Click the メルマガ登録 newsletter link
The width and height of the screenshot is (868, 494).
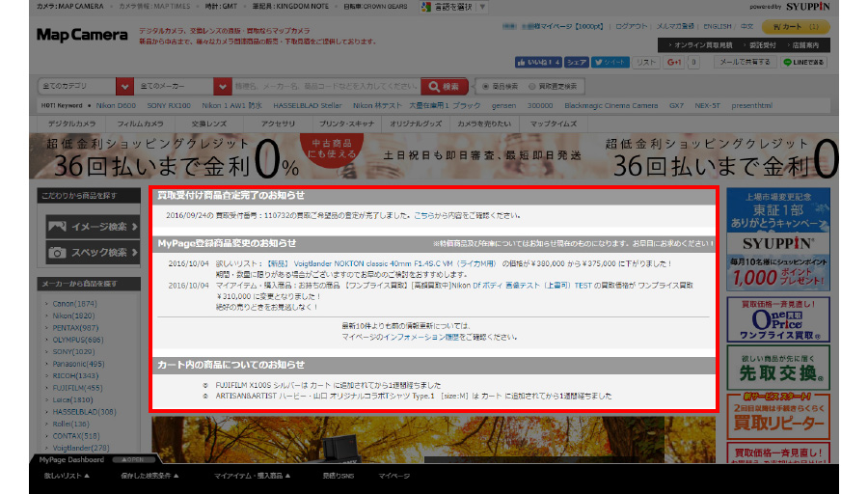pos(675,27)
